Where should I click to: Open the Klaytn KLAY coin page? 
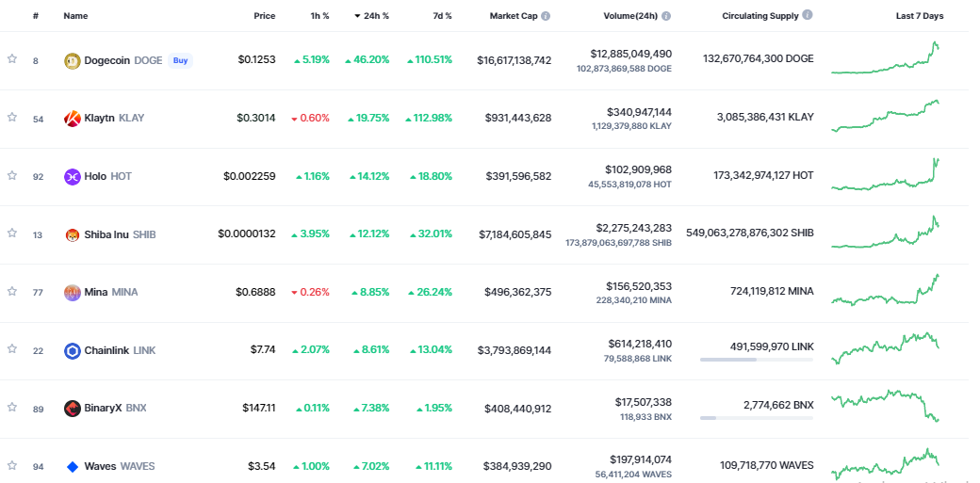114,118
